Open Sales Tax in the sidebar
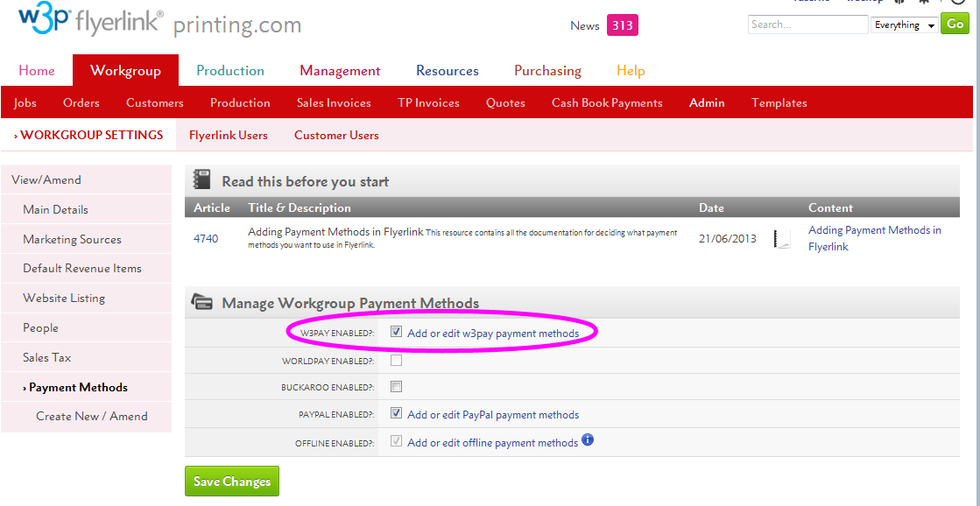This screenshot has width=980, height=506. click(x=86, y=357)
